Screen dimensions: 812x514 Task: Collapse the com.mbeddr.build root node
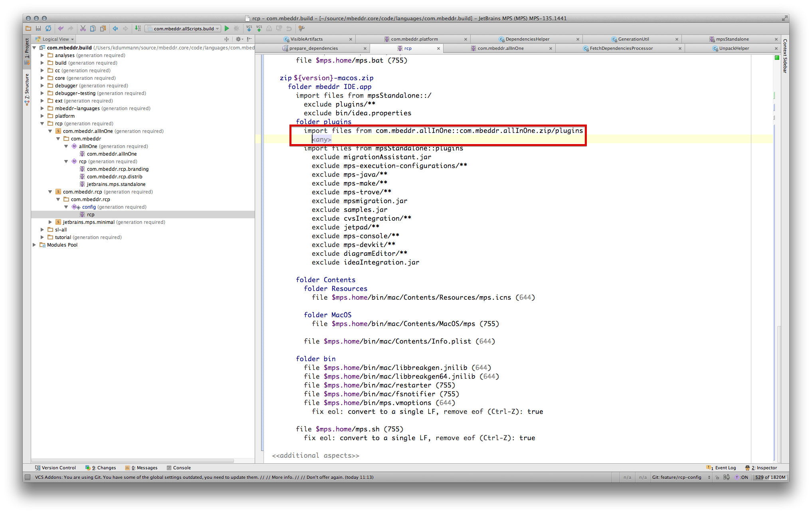(34, 48)
